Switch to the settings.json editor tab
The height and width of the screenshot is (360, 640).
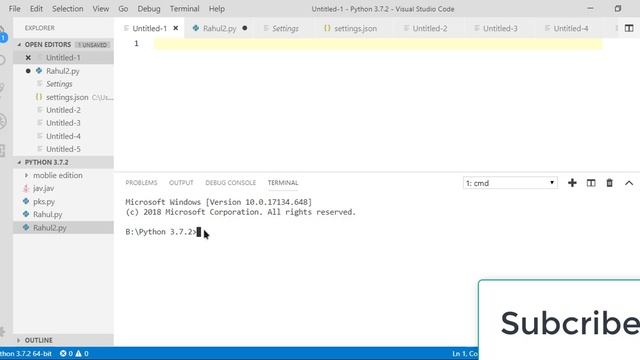tap(355, 28)
